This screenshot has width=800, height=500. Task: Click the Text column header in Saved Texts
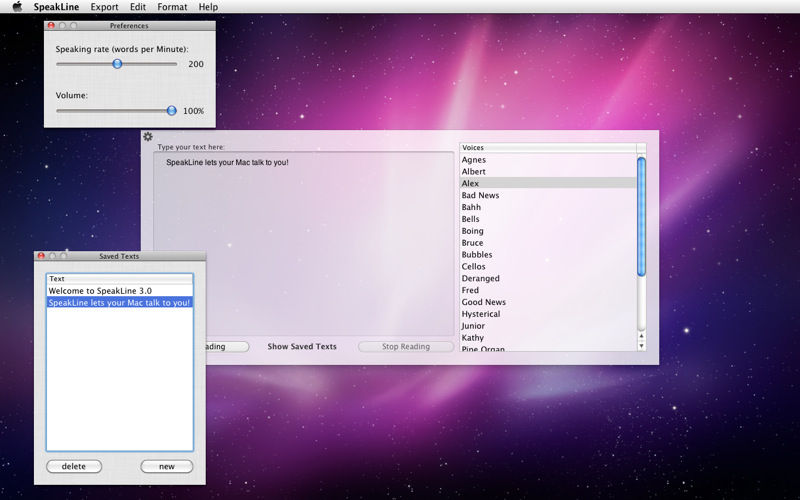[119, 279]
